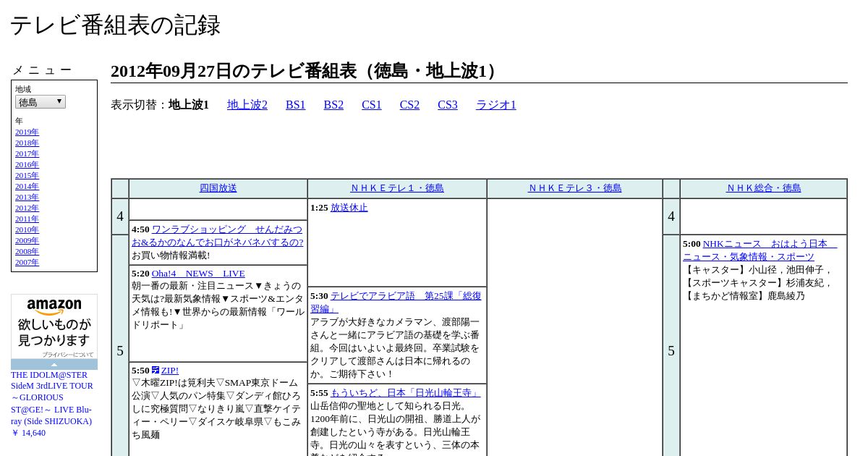Open the 2013年 archive link
This screenshot has width=868, height=456.
point(27,197)
